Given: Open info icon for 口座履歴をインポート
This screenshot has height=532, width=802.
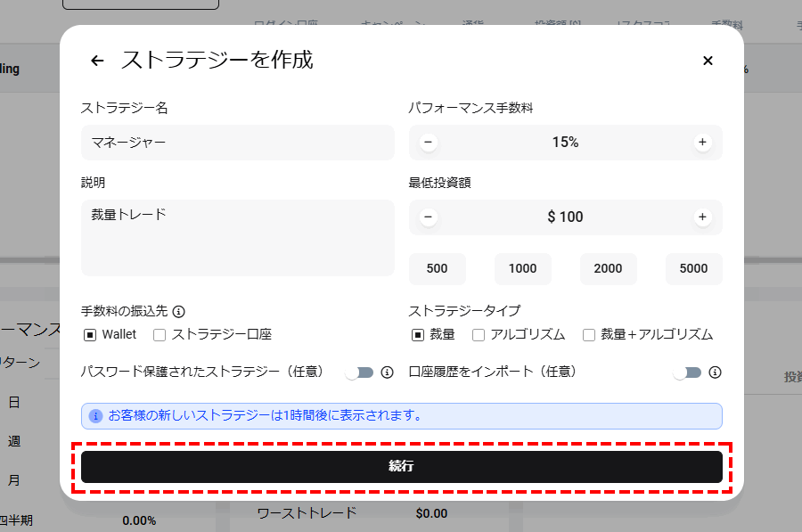Looking at the screenshot, I should pyautogui.click(x=715, y=372).
